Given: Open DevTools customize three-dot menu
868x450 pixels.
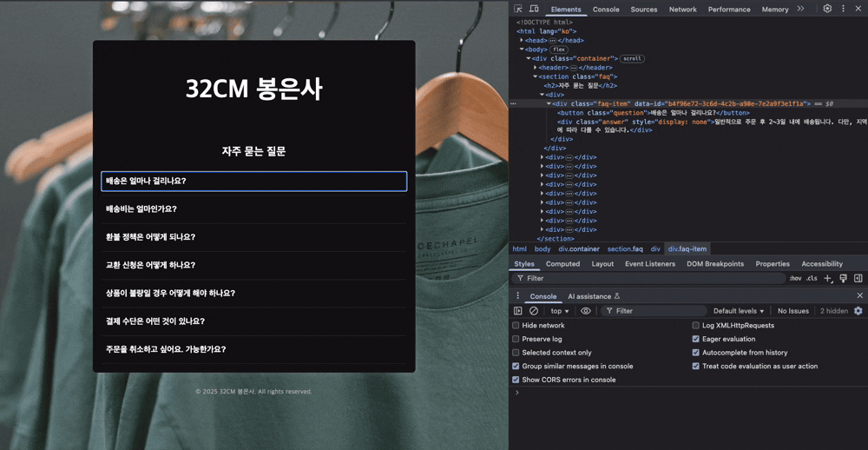Looking at the screenshot, I should pos(843,9).
